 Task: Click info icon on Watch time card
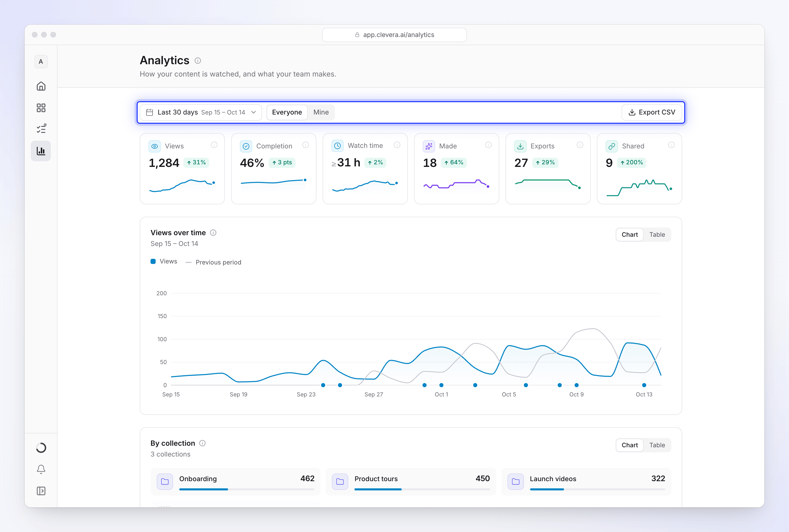[x=397, y=145]
